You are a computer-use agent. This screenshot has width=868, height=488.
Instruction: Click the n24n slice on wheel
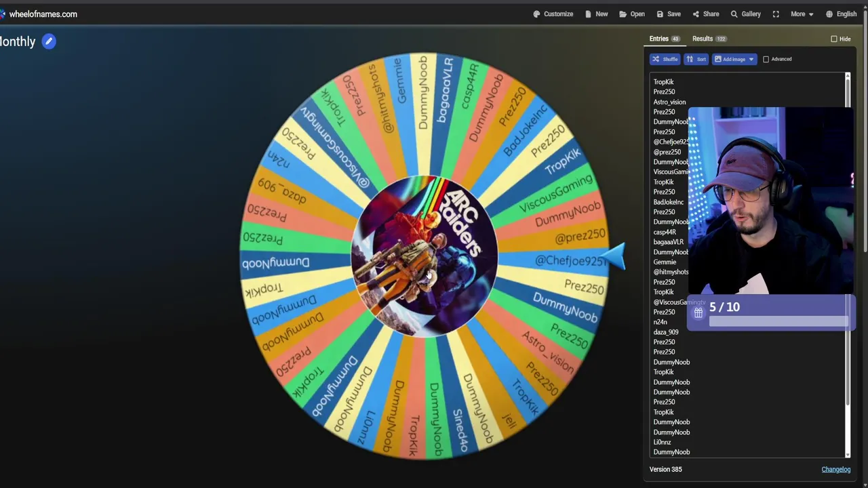[x=279, y=160]
